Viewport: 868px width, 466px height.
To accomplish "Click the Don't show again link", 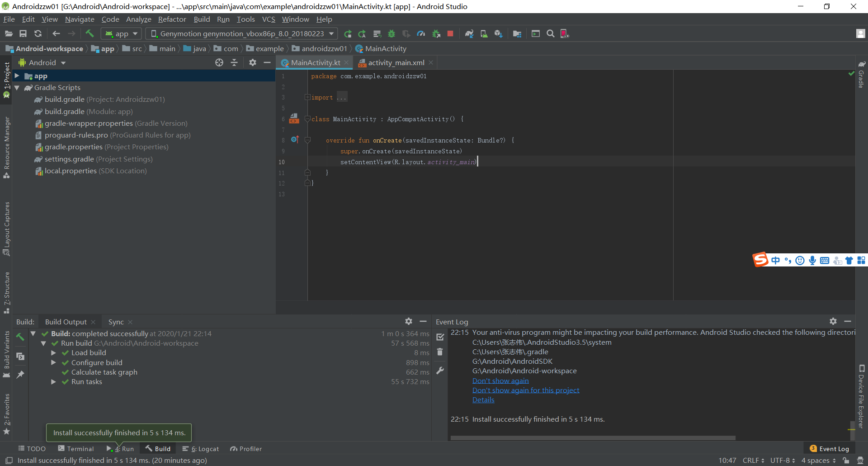I will tap(500, 380).
